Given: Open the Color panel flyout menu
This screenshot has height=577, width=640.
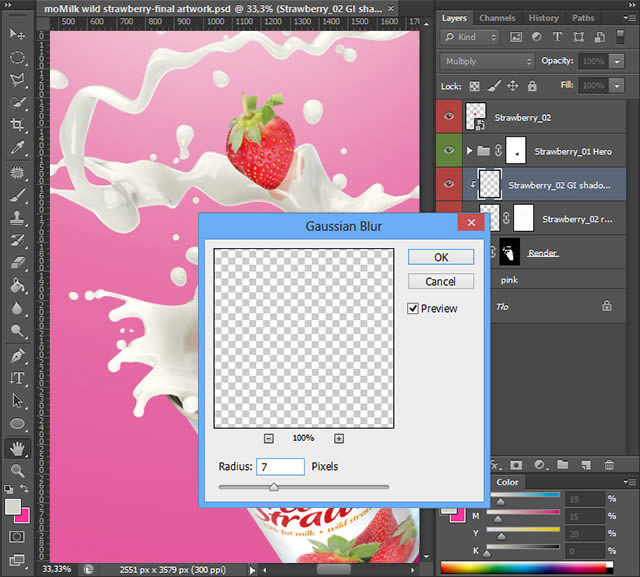Looking at the screenshot, I should 630,482.
